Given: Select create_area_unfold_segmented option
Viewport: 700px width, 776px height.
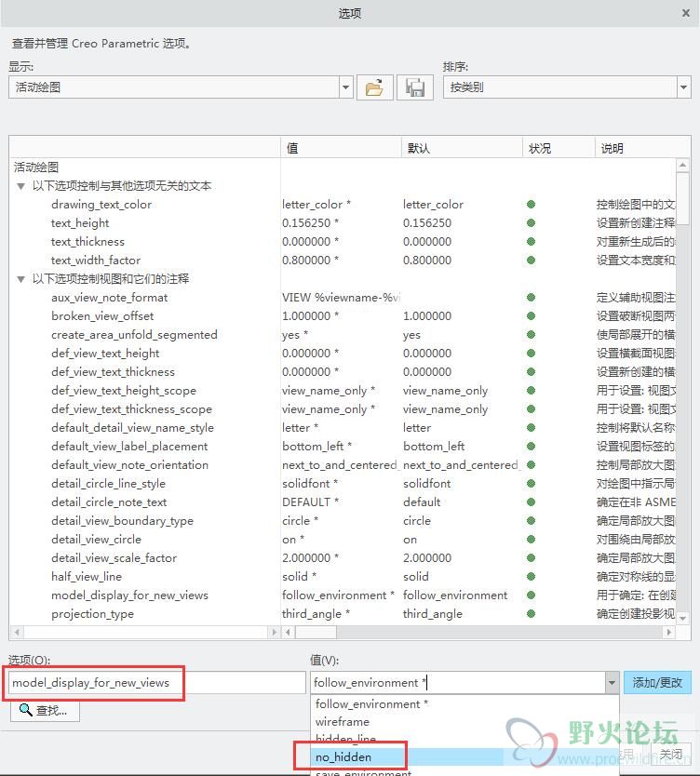Looking at the screenshot, I should [x=134, y=335].
